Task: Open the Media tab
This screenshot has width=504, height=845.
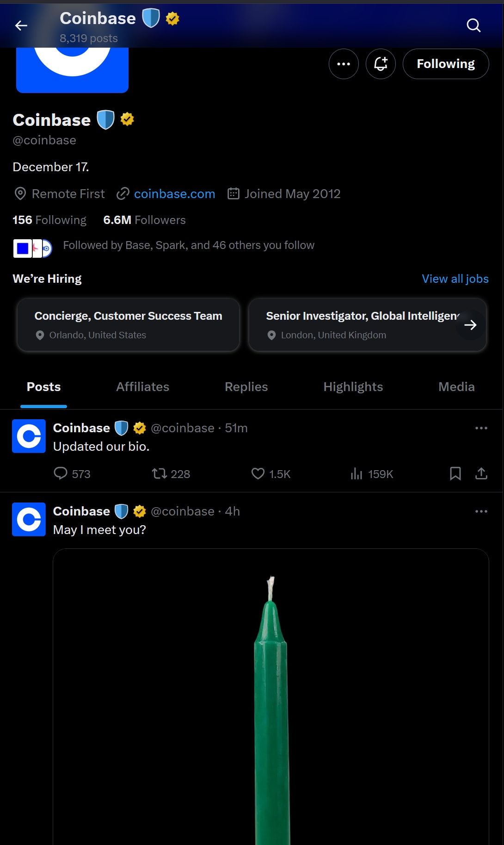Action: [456, 387]
